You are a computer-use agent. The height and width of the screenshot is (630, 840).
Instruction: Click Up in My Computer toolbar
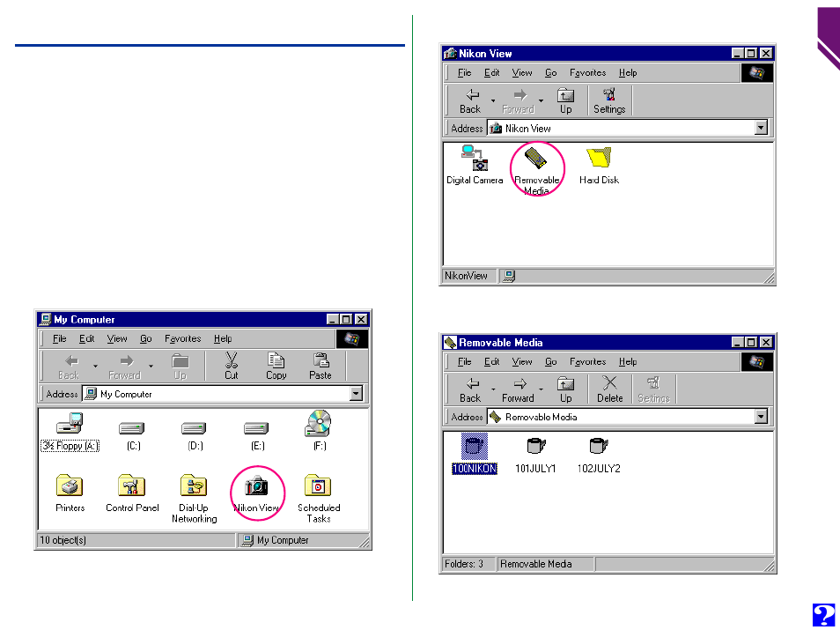tap(180, 367)
